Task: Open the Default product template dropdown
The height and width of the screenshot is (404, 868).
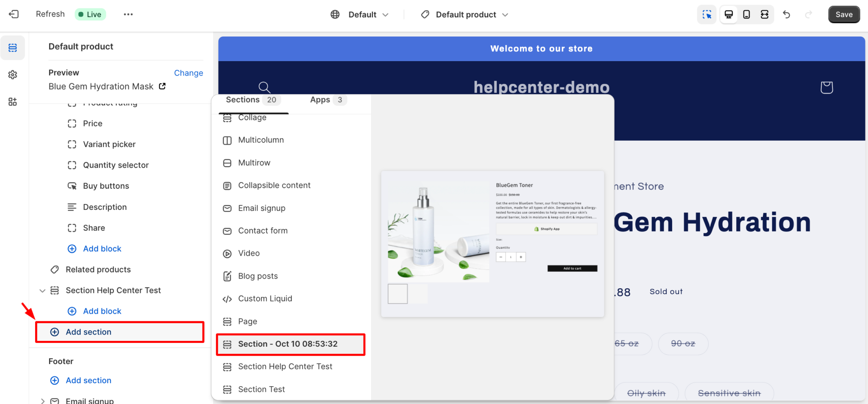Action: click(x=464, y=14)
